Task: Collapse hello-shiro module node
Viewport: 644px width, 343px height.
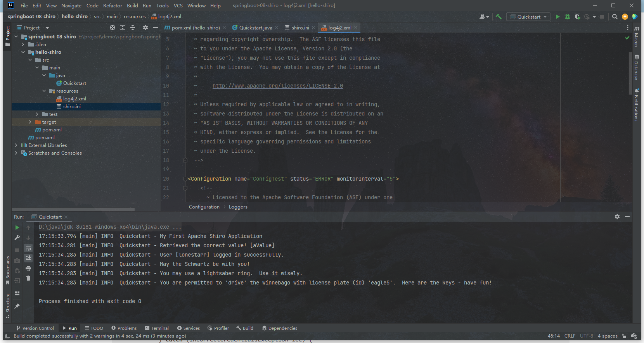Action: pyautogui.click(x=23, y=52)
